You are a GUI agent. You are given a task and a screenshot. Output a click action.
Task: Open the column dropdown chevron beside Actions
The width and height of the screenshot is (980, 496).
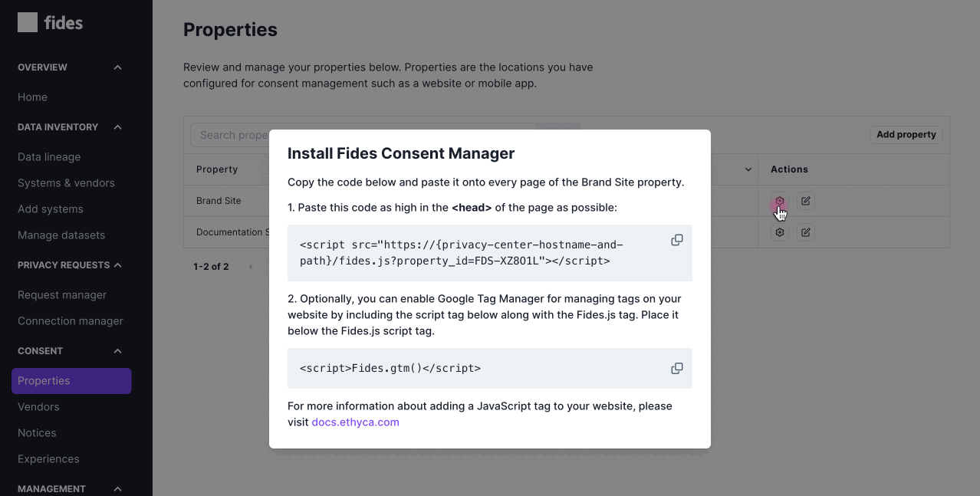pos(748,169)
